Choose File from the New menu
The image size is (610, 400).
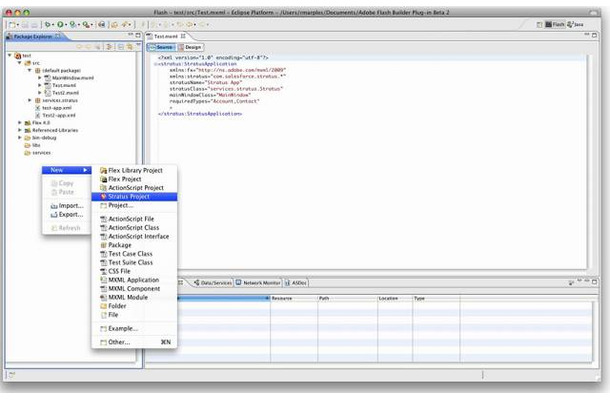point(134,315)
